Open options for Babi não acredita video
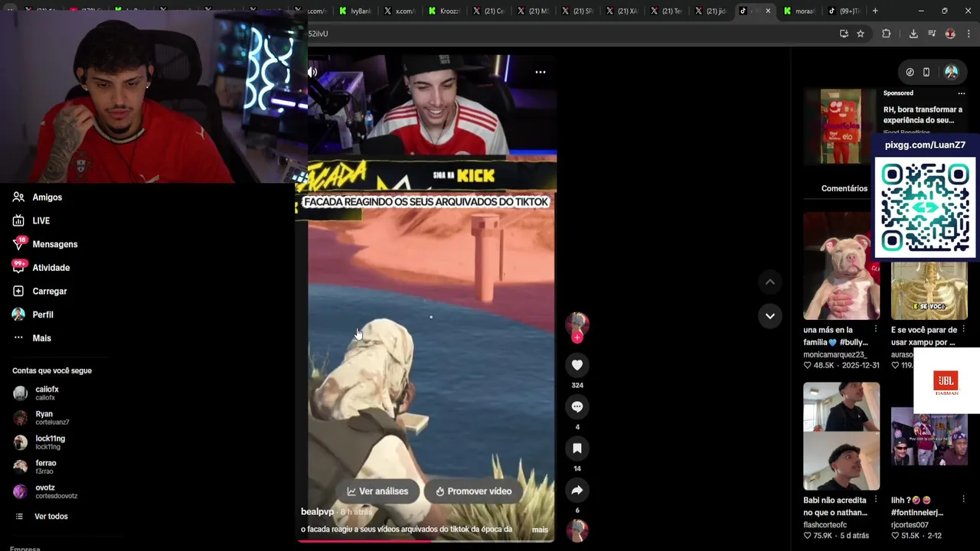 pyautogui.click(x=876, y=500)
